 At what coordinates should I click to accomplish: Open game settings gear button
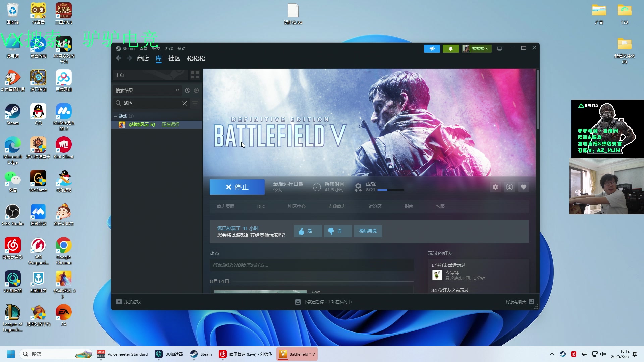[x=495, y=187]
